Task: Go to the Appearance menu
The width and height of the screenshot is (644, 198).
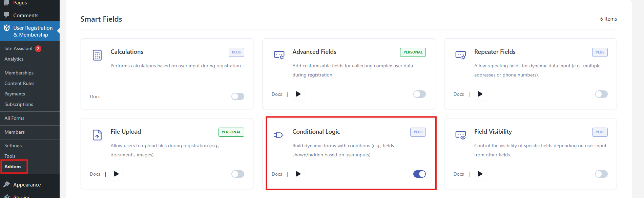Action: (27, 185)
